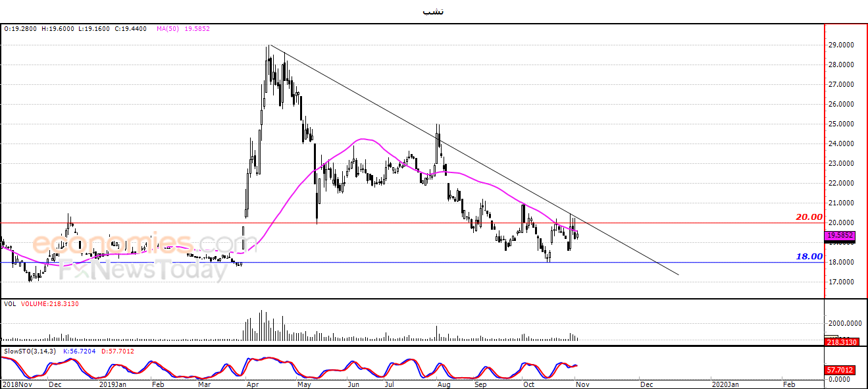Image resolution: width=868 pixels, height=389 pixels.
Task: Select the stochastic "D:57.7012" value
Action: tap(119, 351)
